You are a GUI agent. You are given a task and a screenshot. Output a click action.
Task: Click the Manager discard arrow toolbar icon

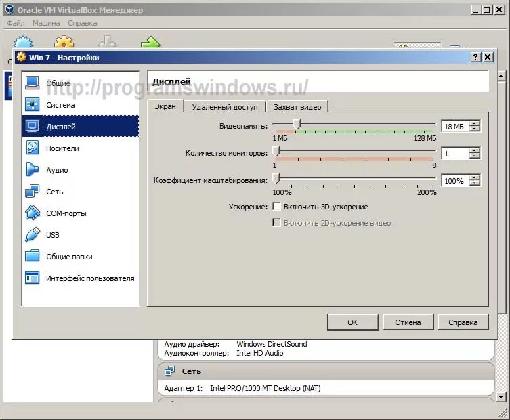click(107, 42)
